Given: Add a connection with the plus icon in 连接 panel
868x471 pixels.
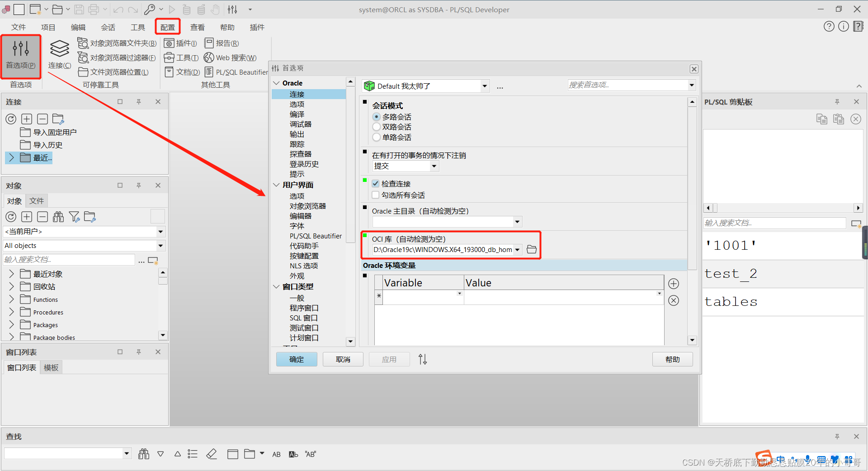Looking at the screenshot, I should coord(27,119).
